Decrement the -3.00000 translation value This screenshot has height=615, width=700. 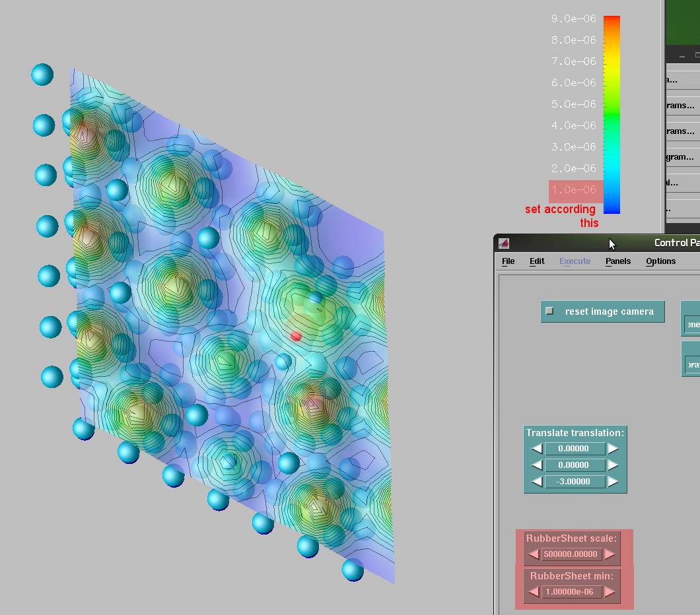(537, 482)
